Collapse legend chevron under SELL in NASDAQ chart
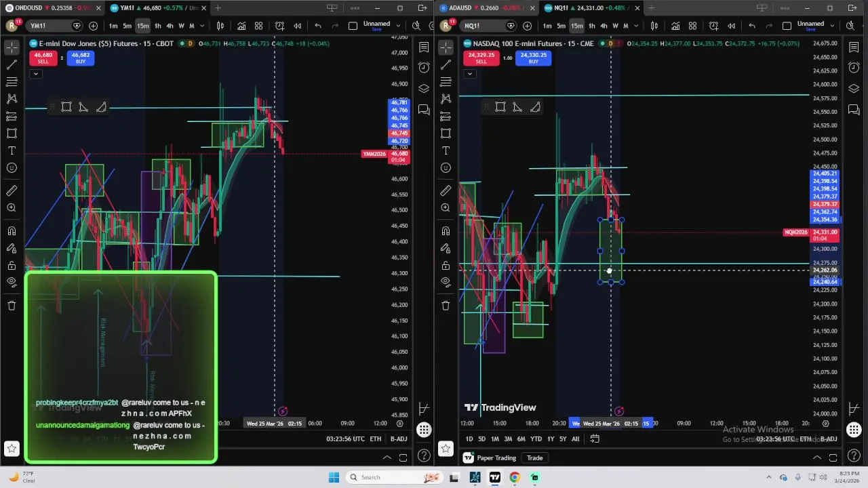868x488 pixels. click(x=469, y=73)
